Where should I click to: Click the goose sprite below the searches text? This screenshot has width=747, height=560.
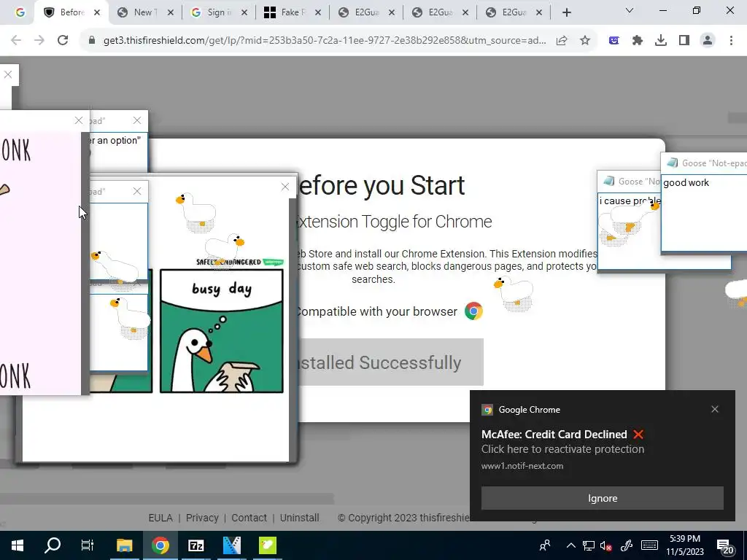(514, 293)
